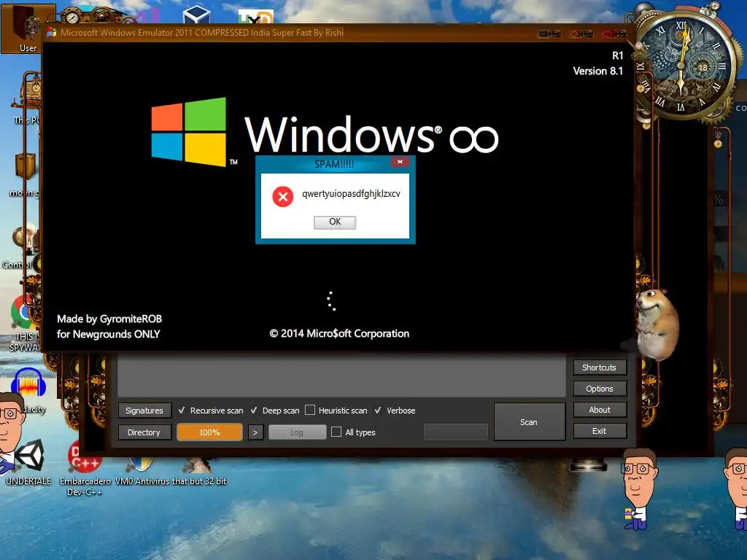Viewport: 747px width, 560px height.
Task: Enable the All types checkbox
Action: [x=336, y=432]
